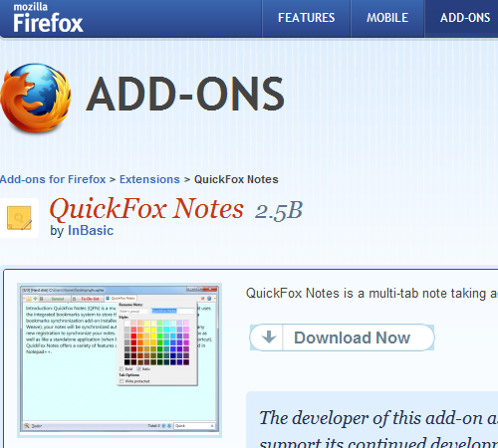Image resolution: width=498 pixels, height=448 pixels.
Task: Click the yellow sticky-note add-on icon
Action: pos(19,218)
